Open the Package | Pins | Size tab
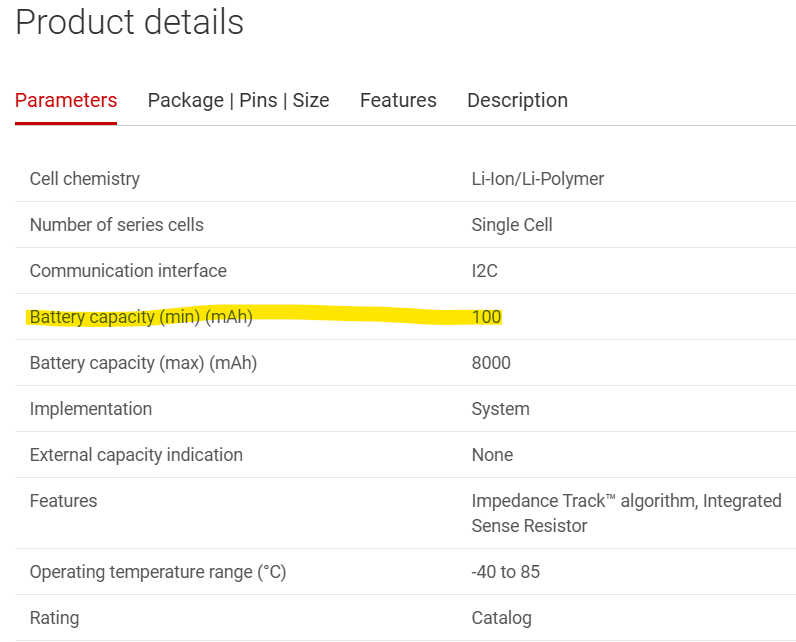 (x=239, y=100)
